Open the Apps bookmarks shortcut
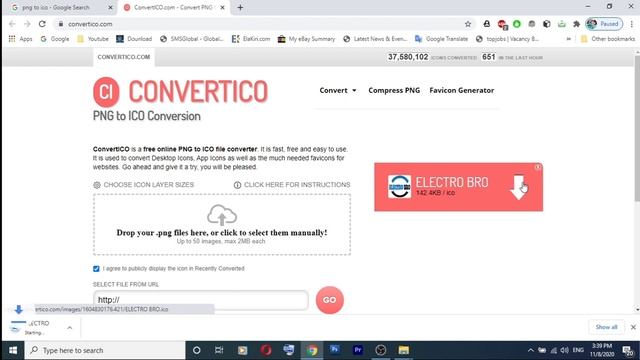Viewport: 640px width, 360px height. click(20, 39)
